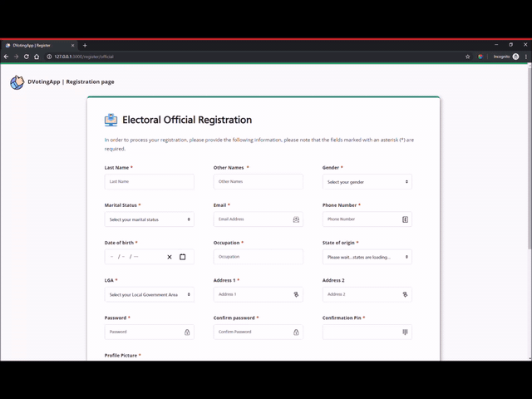Click the page vertical scrollbar

click(x=530, y=158)
